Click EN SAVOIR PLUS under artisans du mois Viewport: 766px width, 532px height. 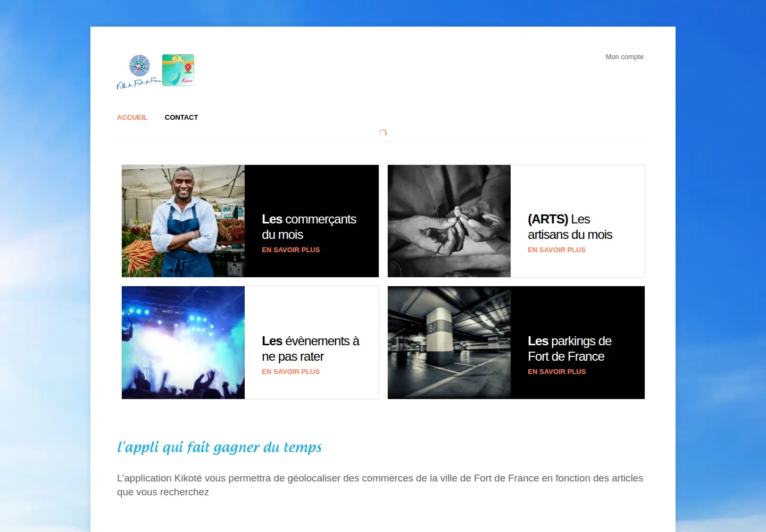(556, 250)
